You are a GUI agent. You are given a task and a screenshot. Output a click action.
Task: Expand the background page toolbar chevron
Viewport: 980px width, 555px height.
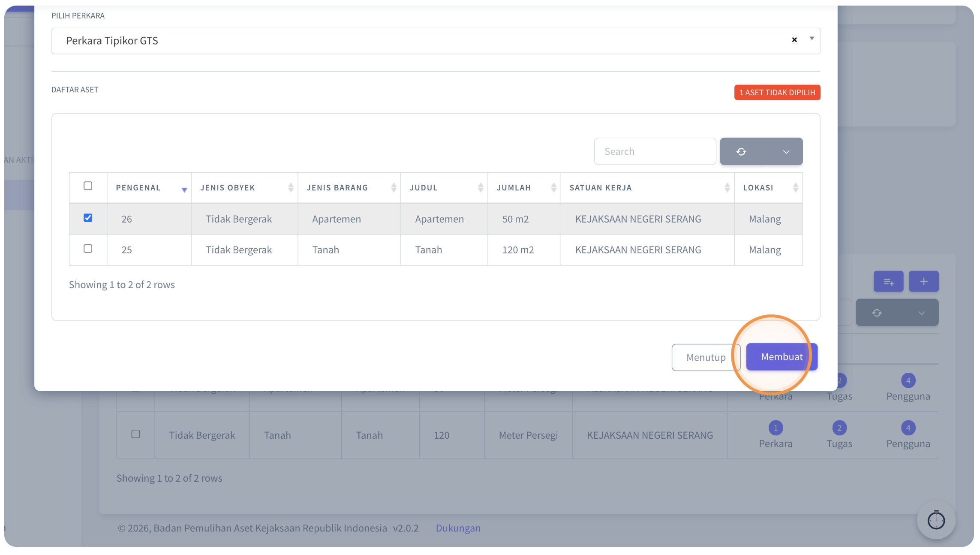pyautogui.click(x=921, y=313)
